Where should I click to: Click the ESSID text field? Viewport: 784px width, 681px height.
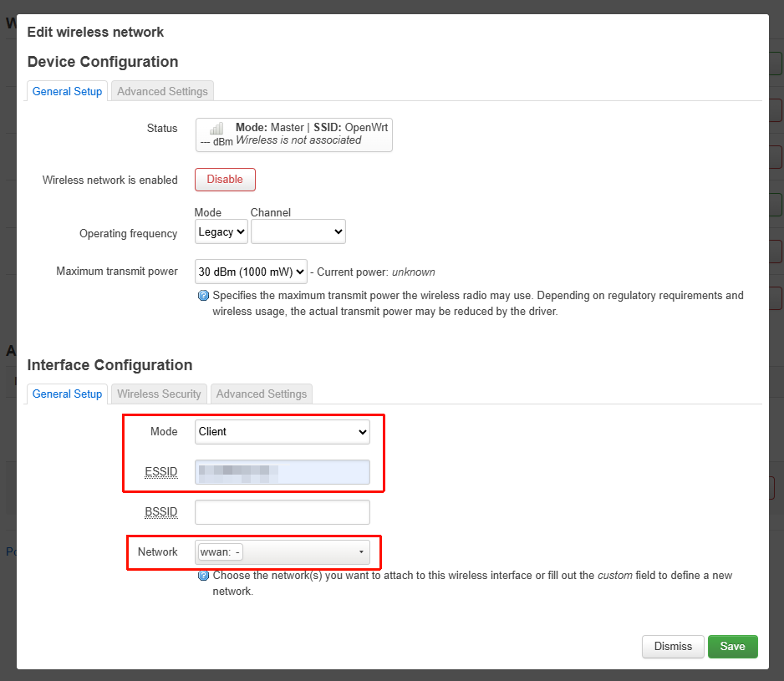[x=283, y=472]
